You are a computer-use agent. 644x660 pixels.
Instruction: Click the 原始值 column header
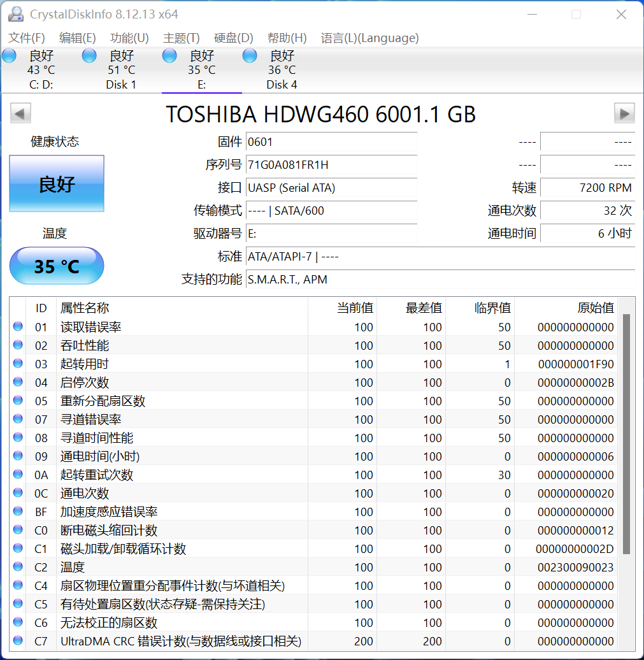coord(566,308)
